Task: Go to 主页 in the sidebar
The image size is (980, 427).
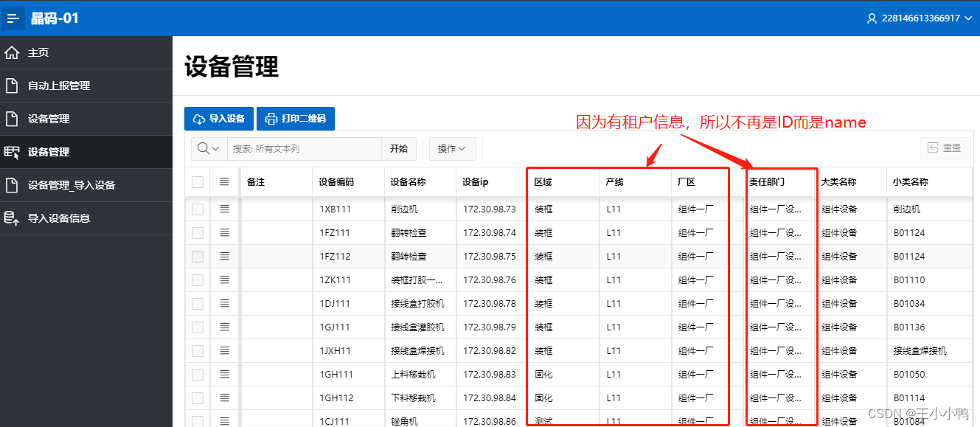Action: click(86, 52)
